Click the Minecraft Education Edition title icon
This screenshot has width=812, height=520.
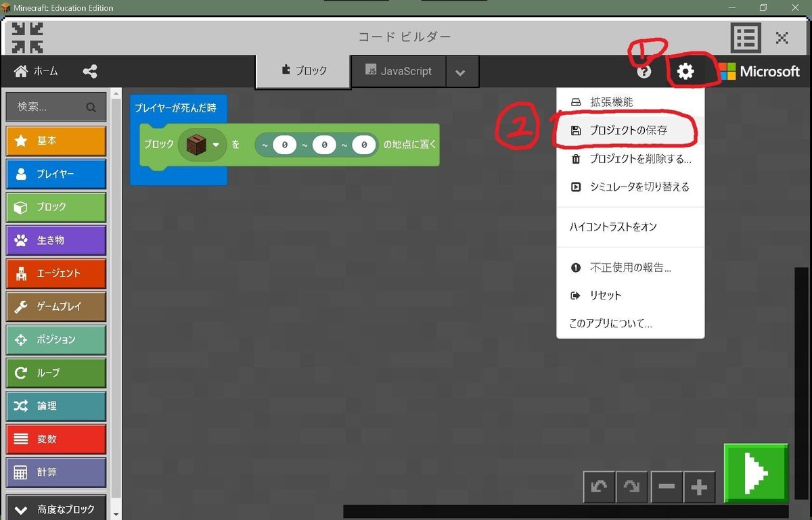coord(6,7)
